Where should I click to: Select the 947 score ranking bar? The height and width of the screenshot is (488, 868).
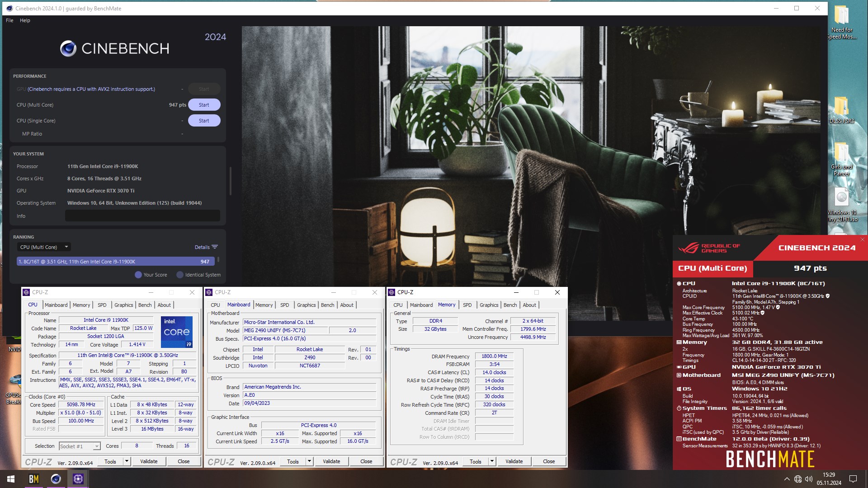click(116, 262)
